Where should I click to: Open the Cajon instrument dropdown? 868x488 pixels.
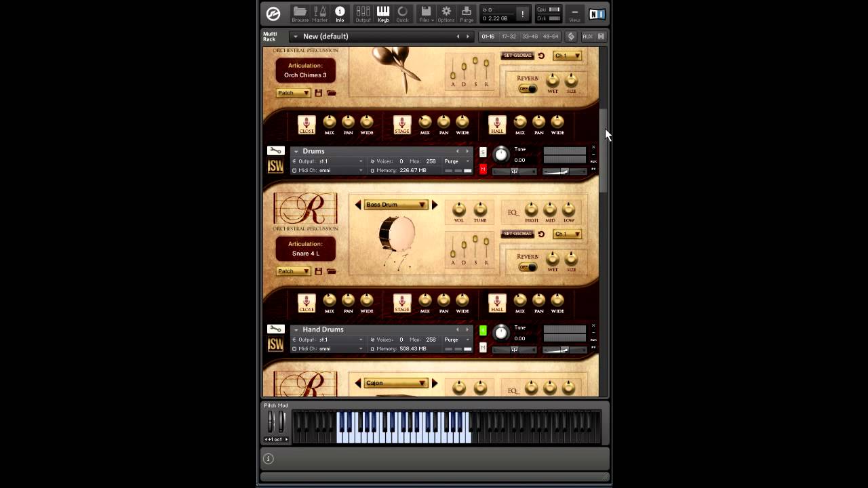click(x=395, y=383)
